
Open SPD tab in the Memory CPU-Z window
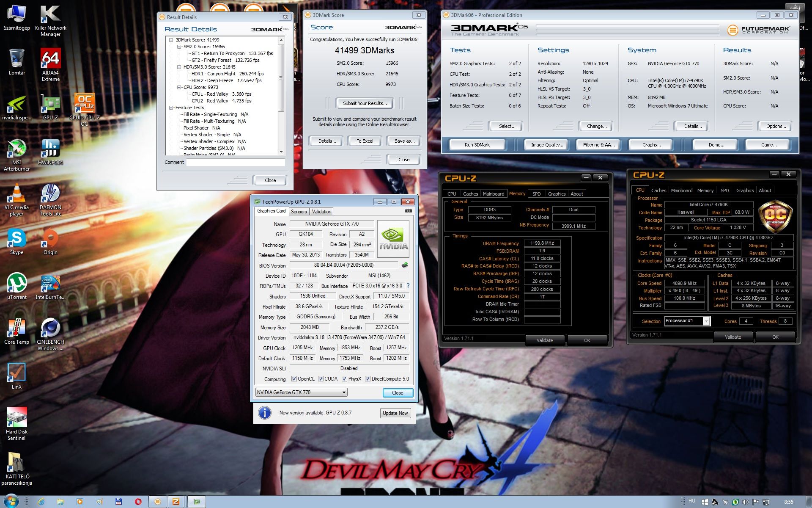(536, 194)
